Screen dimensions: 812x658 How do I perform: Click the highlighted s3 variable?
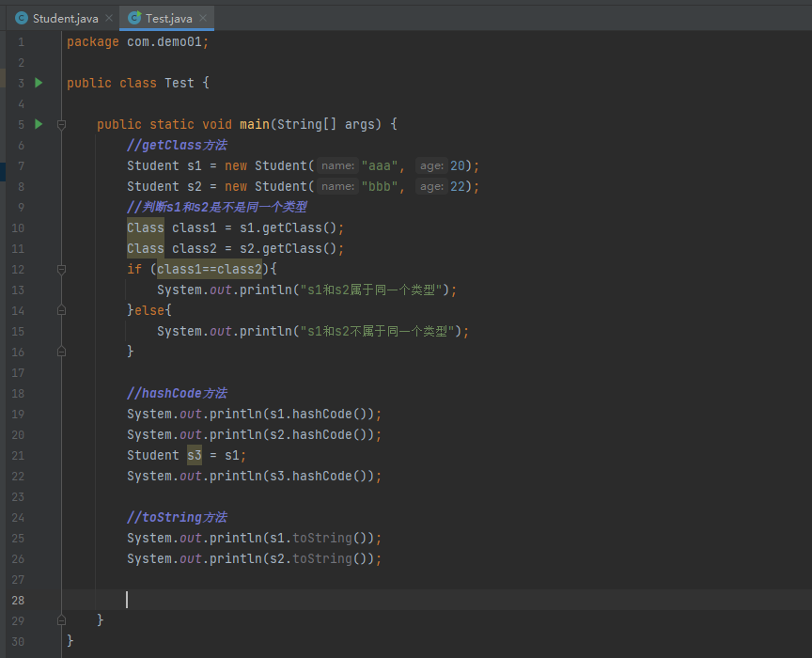click(195, 455)
